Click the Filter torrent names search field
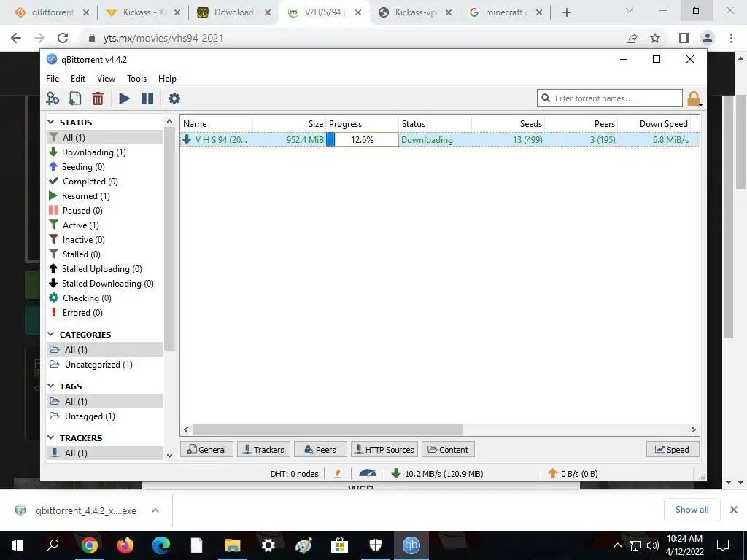 [610, 98]
